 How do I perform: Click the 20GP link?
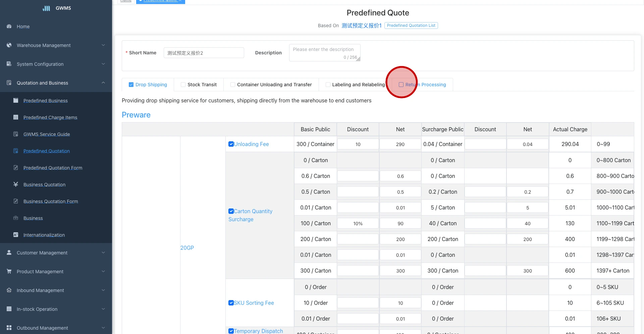[187, 248]
